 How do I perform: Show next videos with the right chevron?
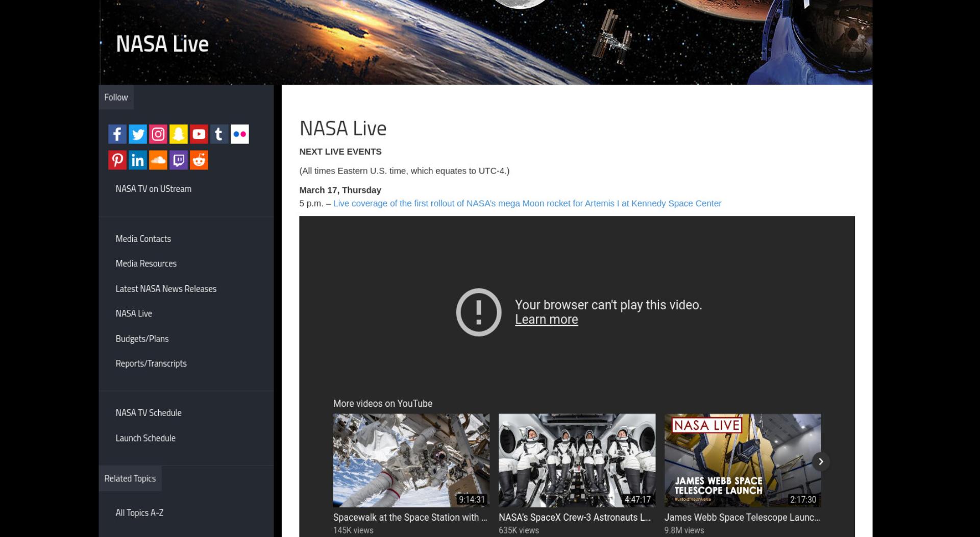tap(821, 461)
